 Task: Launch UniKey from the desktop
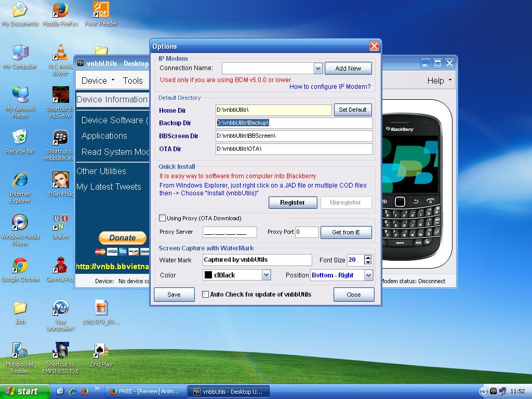[x=60, y=223]
